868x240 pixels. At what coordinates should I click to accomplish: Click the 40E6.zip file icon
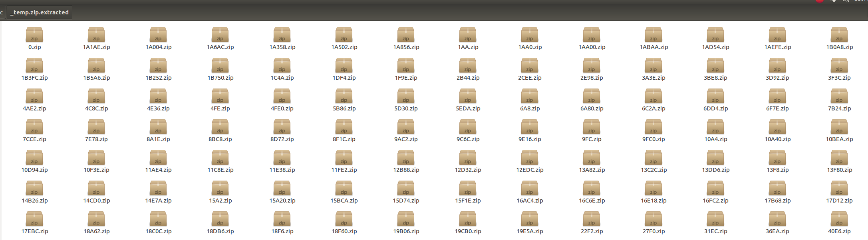839,219
